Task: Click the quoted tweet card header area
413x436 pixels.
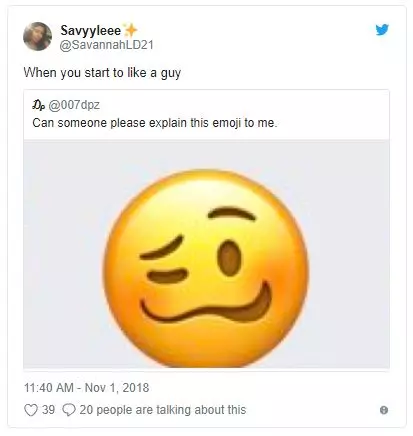Action: [x=206, y=115]
